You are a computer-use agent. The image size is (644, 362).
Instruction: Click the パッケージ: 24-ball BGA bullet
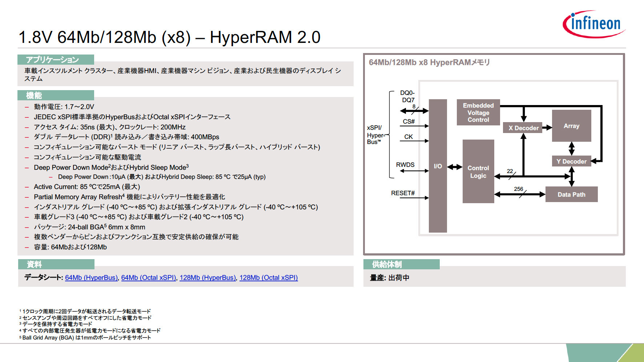coord(89,227)
